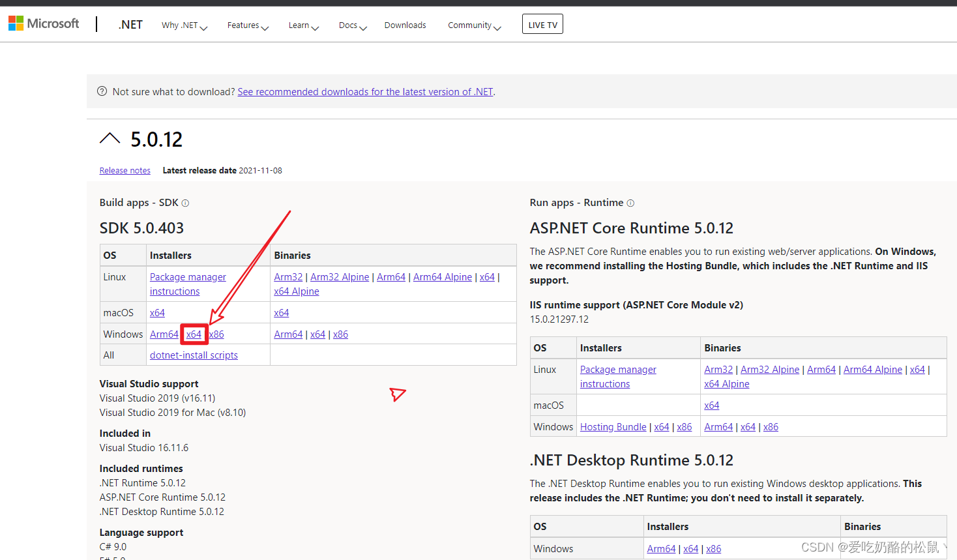Click the LIVE TV button
Image resolution: width=957 pixels, height=560 pixels.
click(542, 24)
